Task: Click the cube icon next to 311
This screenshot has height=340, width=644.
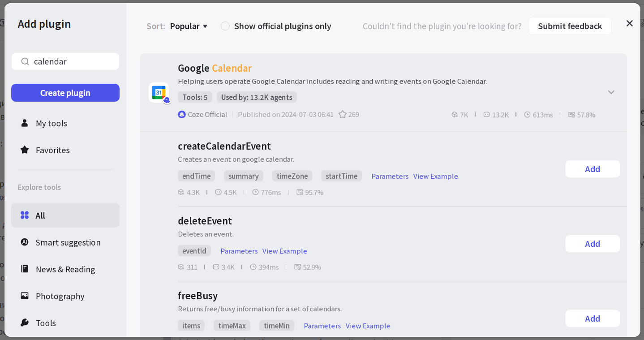Action: (x=181, y=267)
